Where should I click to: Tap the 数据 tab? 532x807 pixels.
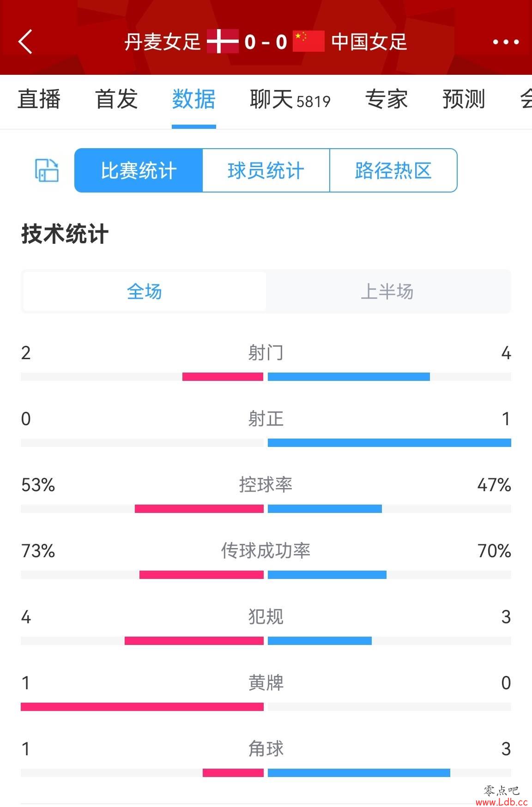pos(194,99)
